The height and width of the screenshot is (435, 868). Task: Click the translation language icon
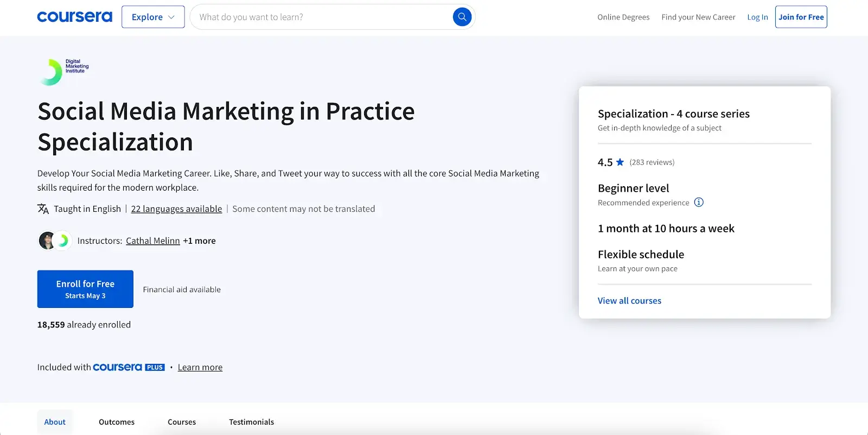(43, 209)
